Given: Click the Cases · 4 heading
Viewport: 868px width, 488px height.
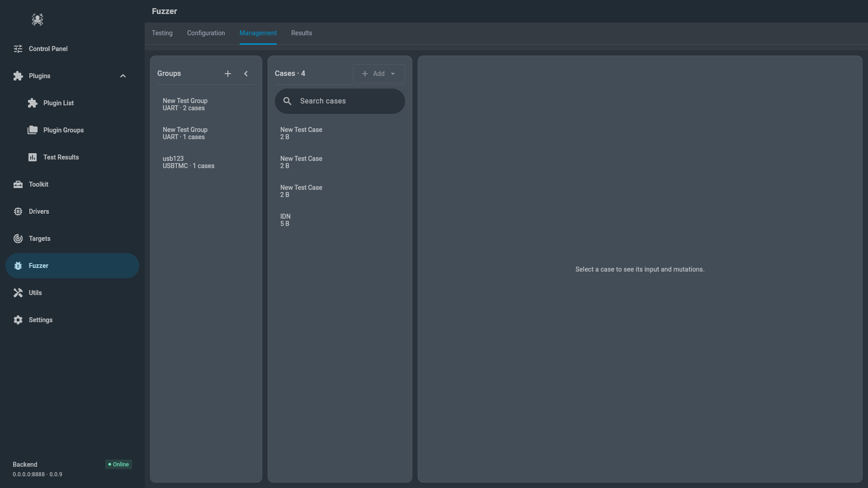Looking at the screenshot, I should coord(290,74).
